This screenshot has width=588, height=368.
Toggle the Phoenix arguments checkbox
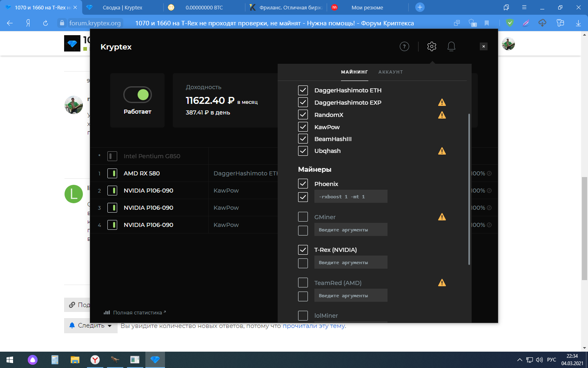[x=303, y=197]
